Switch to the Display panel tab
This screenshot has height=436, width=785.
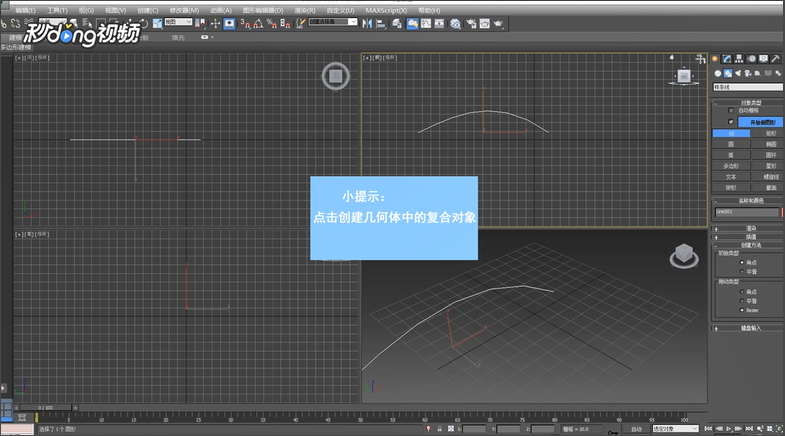coord(763,59)
